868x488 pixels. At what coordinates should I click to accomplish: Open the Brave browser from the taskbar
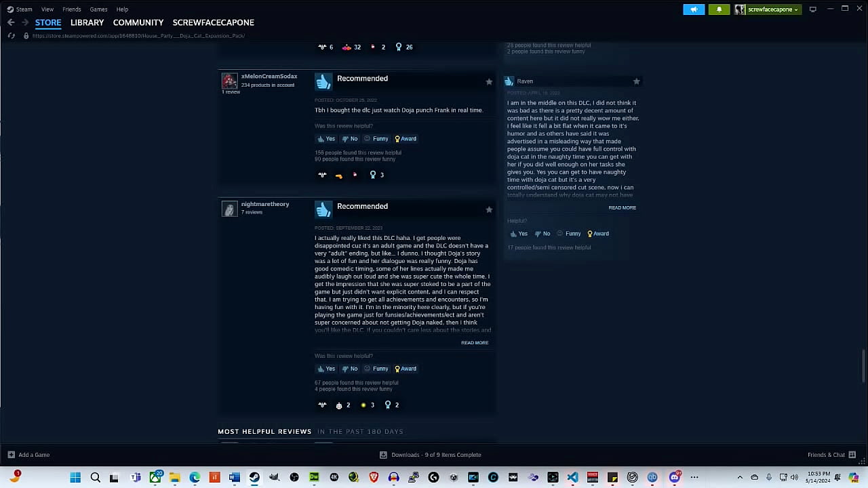(x=374, y=477)
